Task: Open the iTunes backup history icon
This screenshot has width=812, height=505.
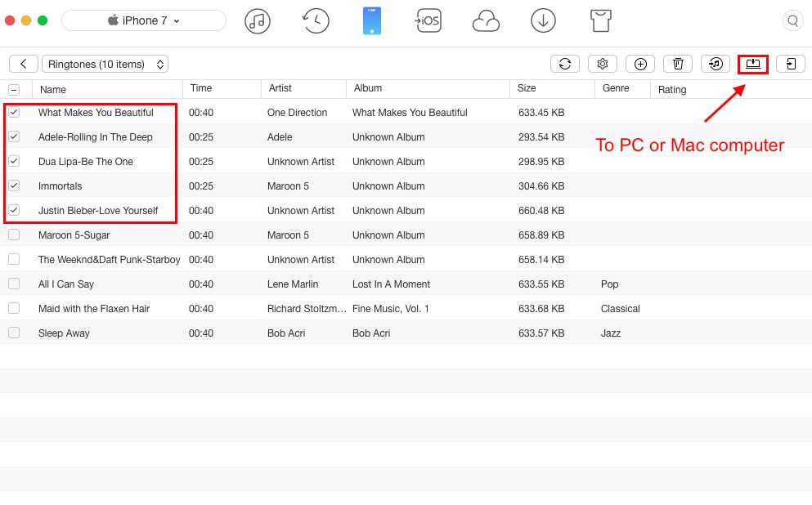Action: [x=316, y=21]
